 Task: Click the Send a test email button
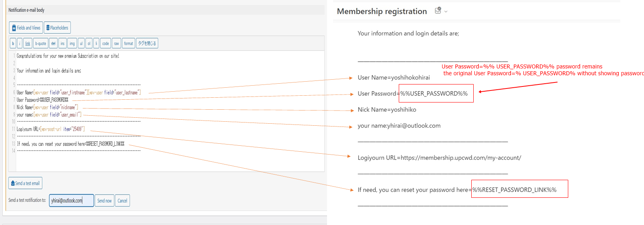[x=25, y=183]
